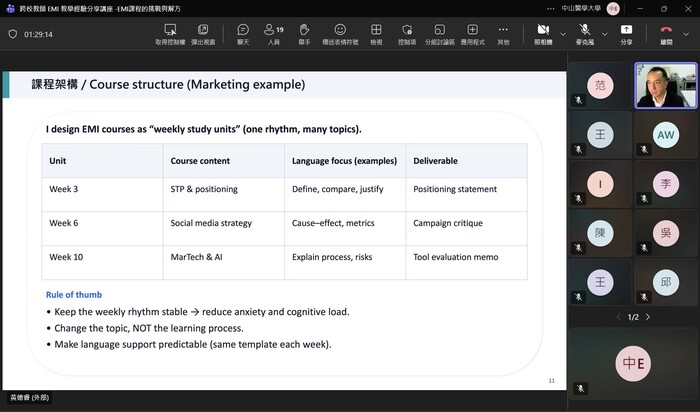Click the Take Control (取得控制權) icon
The image size is (700, 412).
click(170, 31)
